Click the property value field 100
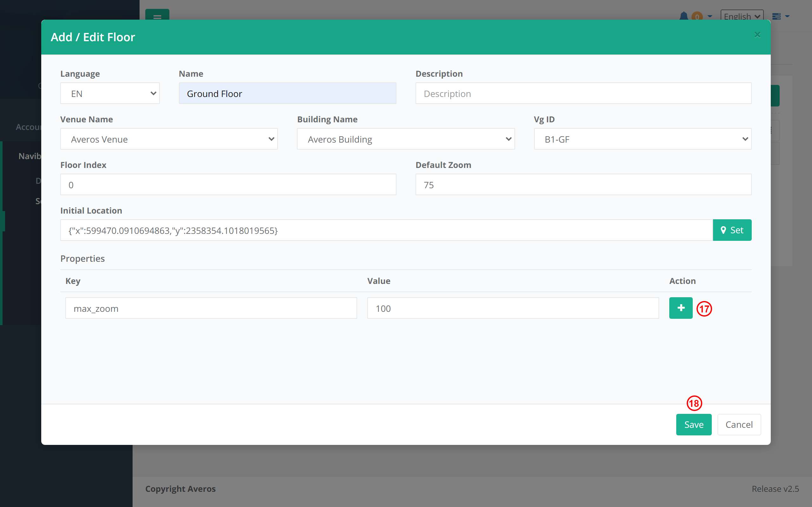The height and width of the screenshot is (507, 812). pyautogui.click(x=513, y=308)
